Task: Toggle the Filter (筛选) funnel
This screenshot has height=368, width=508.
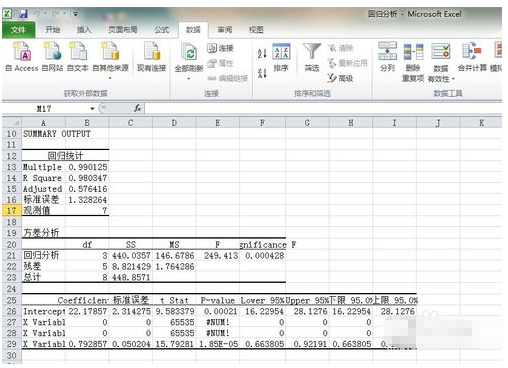Action: [312, 57]
